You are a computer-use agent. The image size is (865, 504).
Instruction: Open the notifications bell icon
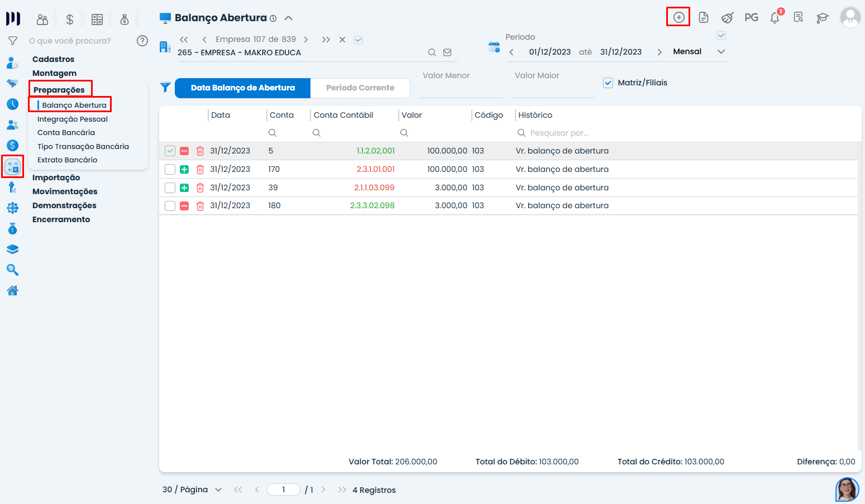pyautogui.click(x=775, y=18)
